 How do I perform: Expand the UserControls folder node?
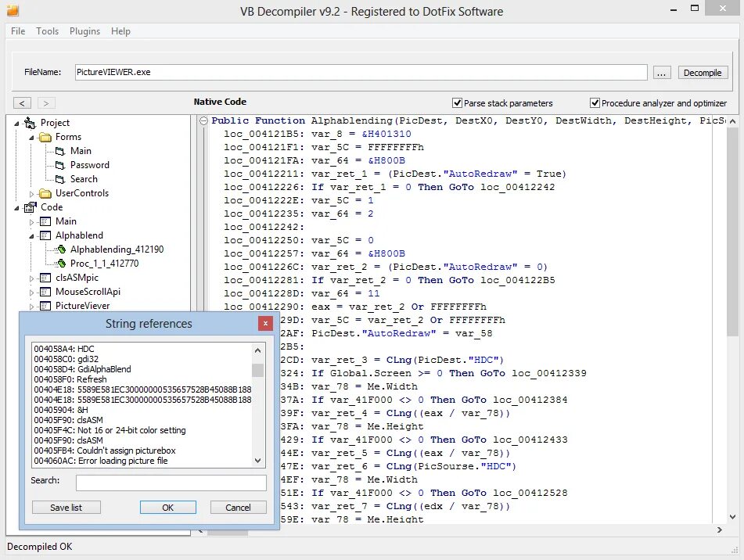[x=32, y=194]
